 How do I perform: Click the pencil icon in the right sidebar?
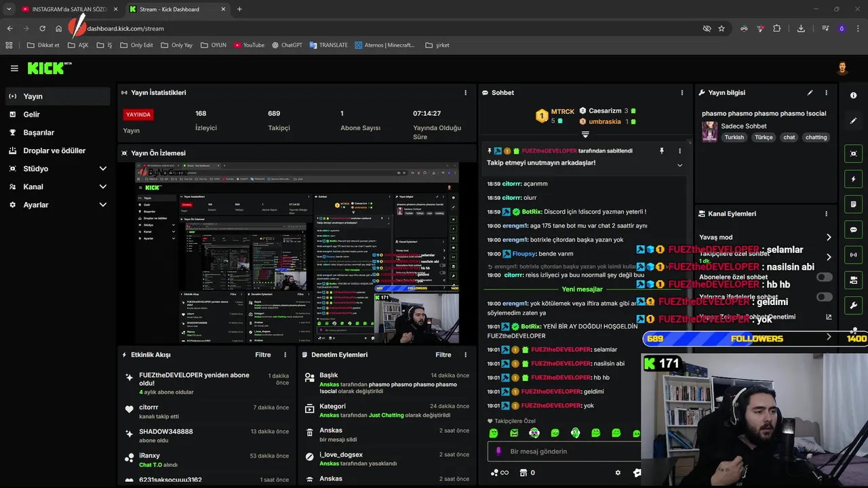pyautogui.click(x=853, y=121)
